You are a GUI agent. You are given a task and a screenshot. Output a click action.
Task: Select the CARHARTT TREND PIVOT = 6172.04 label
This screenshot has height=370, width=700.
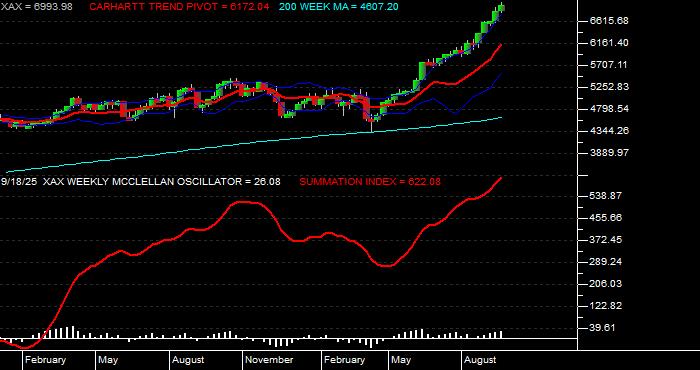179,7
